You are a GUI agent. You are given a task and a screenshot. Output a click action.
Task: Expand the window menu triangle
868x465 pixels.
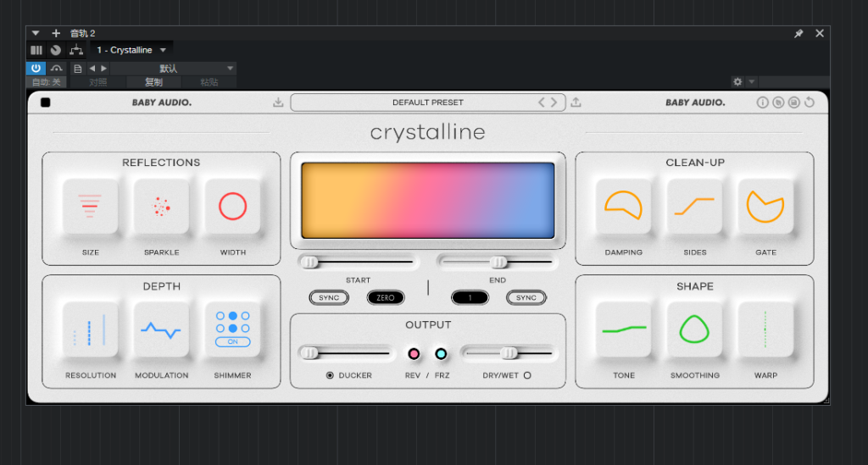[x=36, y=33]
